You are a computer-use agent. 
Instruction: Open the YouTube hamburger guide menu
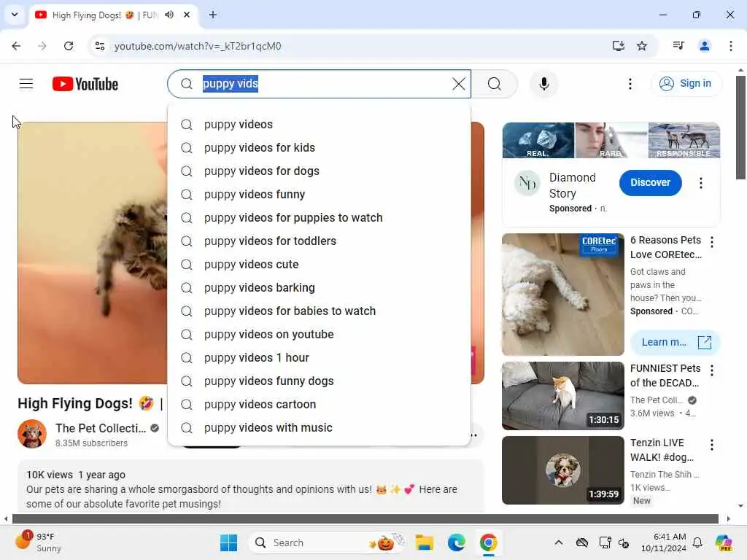(26, 84)
